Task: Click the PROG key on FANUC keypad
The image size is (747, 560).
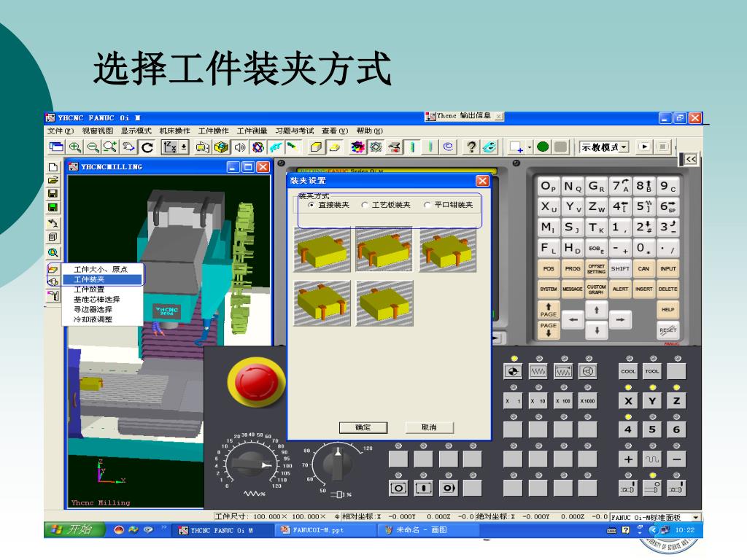Action: click(x=572, y=269)
